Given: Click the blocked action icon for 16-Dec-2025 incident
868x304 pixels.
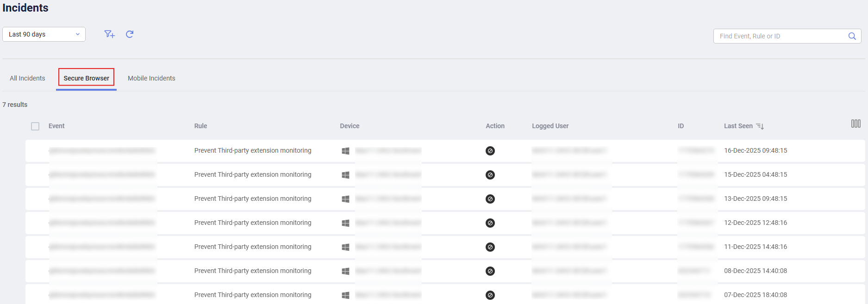Looking at the screenshot, I should (x=490, y=151).
